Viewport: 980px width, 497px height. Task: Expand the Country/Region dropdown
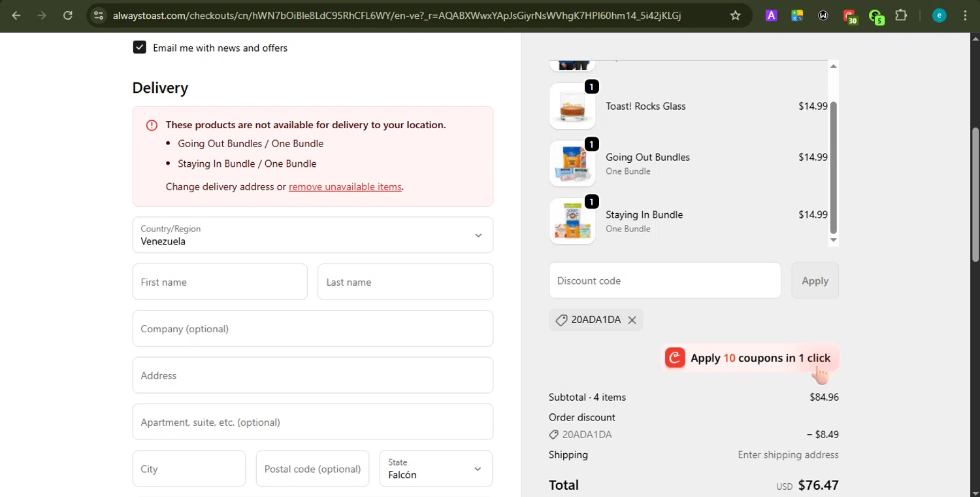coord(312,235)
